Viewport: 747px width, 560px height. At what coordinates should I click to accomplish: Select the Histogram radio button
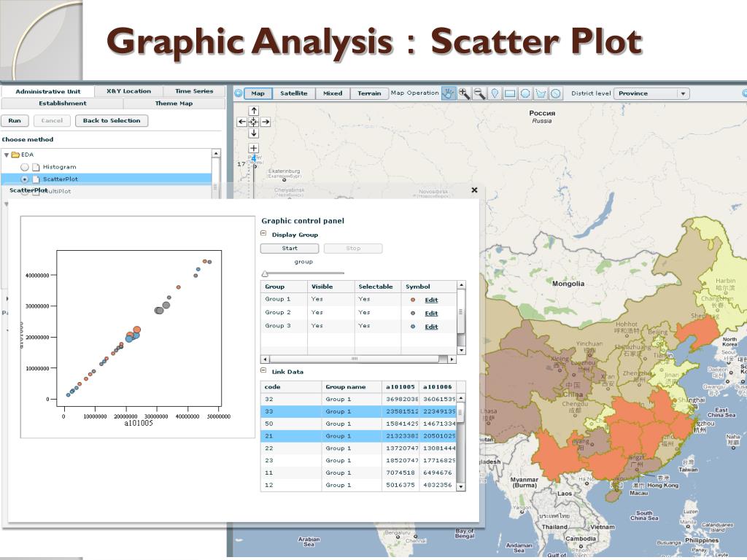[24, 167]
